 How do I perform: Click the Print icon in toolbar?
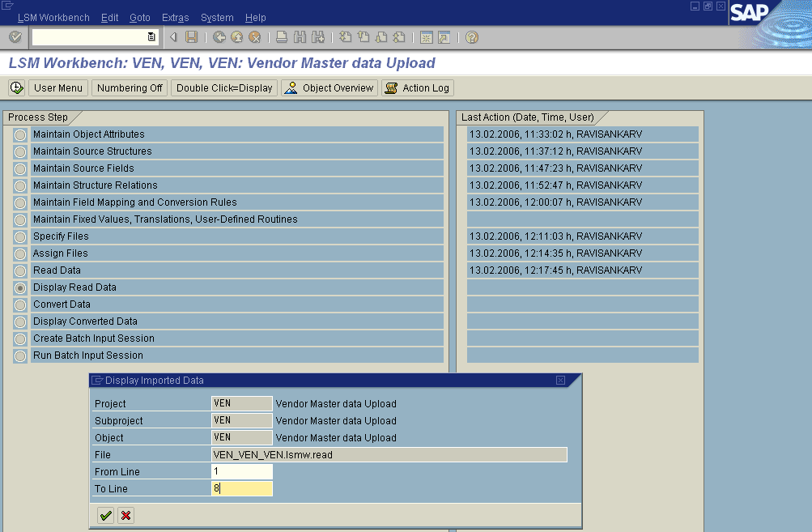pyautogui.click(x=282, y=37)
